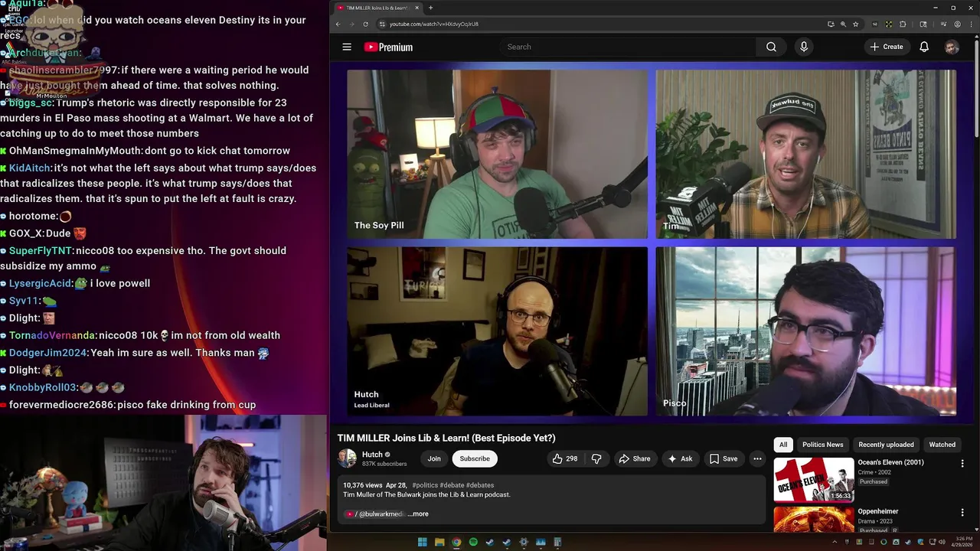
Task: Dislike the video with thumbs down
Action: (596, 458)
